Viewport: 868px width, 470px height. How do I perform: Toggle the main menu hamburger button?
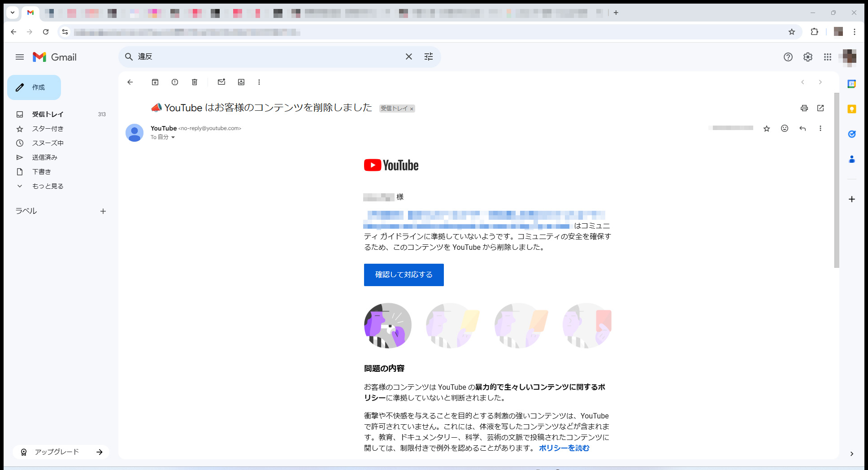pos(20,57)
